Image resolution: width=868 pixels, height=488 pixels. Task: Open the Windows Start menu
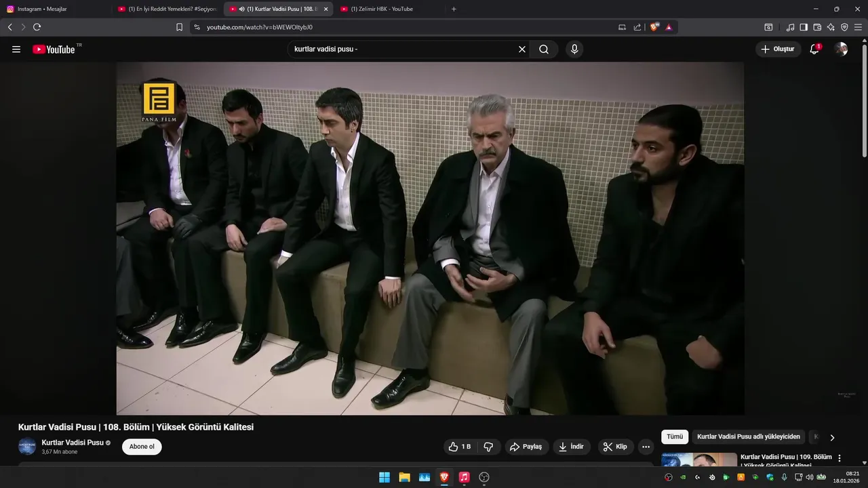pyautogui.click(x=384, y=477)
